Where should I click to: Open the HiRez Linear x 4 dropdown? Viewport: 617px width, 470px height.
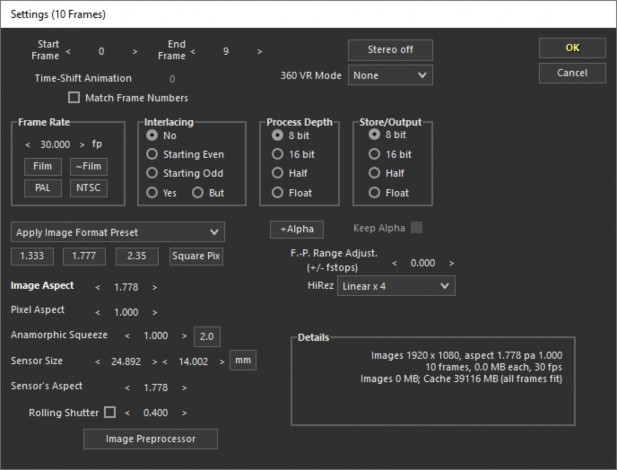(x=396, y=286)
